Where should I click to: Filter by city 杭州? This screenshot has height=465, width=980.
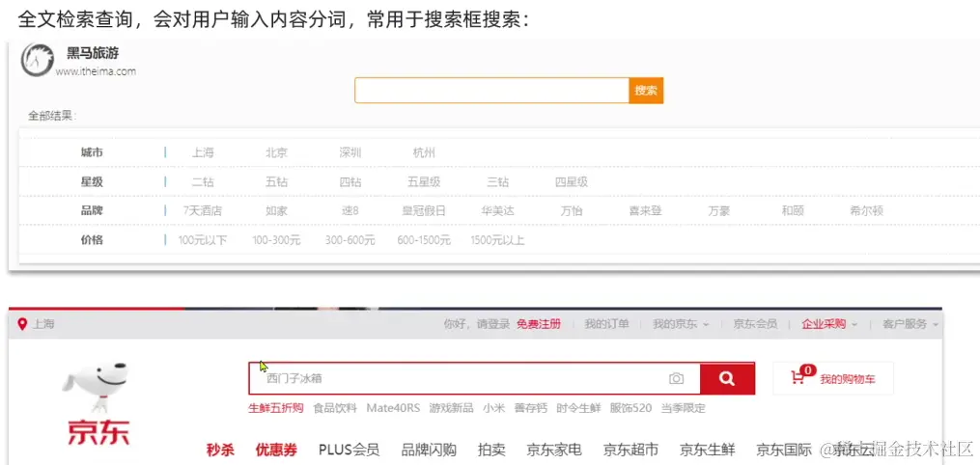click(425, 153)
